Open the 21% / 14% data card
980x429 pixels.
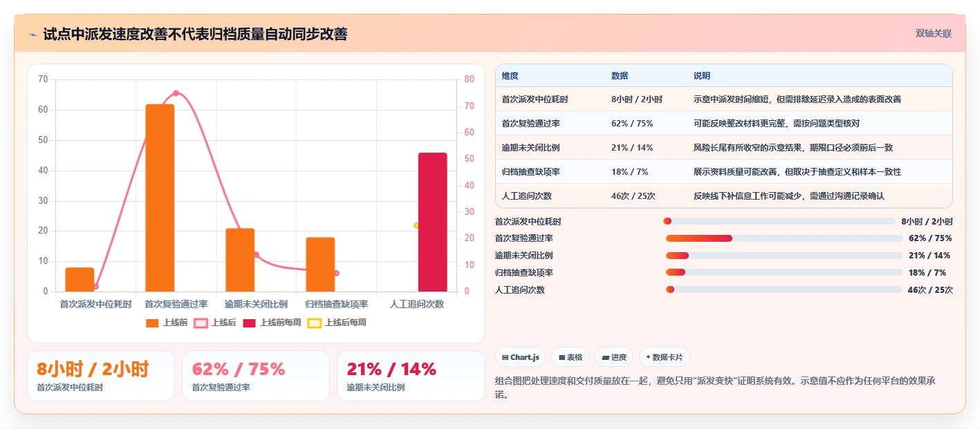tap(411, 376)
